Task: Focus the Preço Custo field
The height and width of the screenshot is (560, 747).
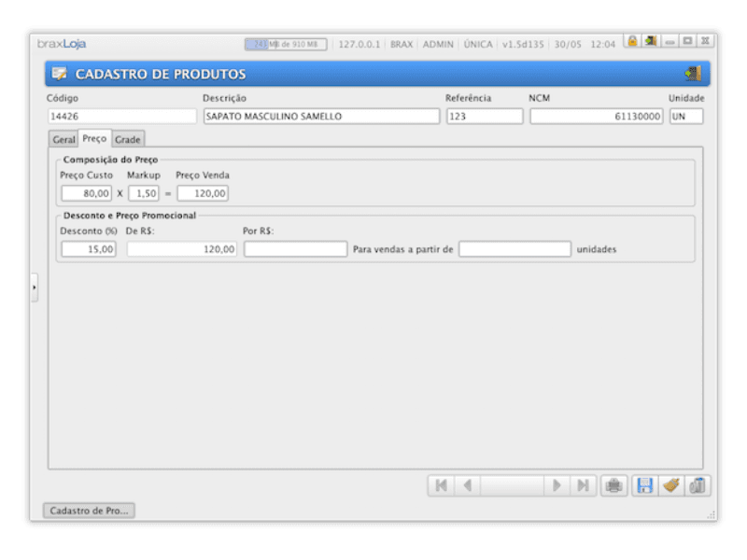Action: [87, 193]
